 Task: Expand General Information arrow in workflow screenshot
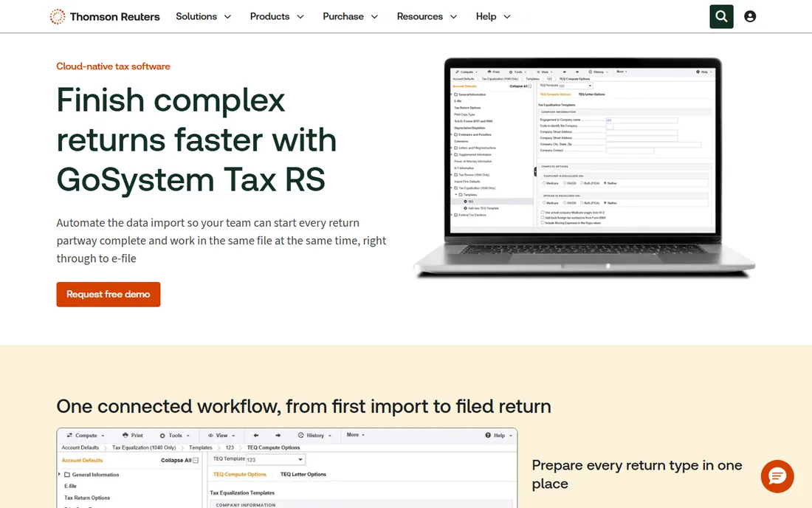[x=60, y=474]
